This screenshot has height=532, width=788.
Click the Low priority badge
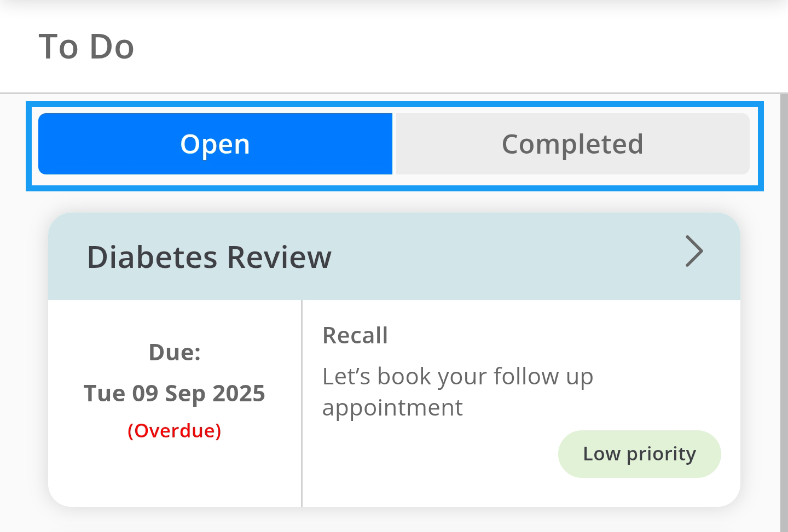pyautogui.click(x=639, y=454)
